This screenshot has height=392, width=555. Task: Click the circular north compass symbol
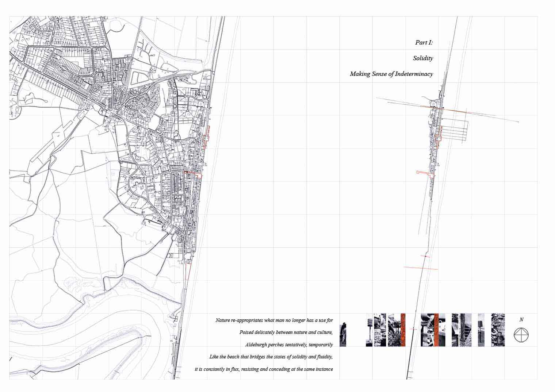(521, 335)
